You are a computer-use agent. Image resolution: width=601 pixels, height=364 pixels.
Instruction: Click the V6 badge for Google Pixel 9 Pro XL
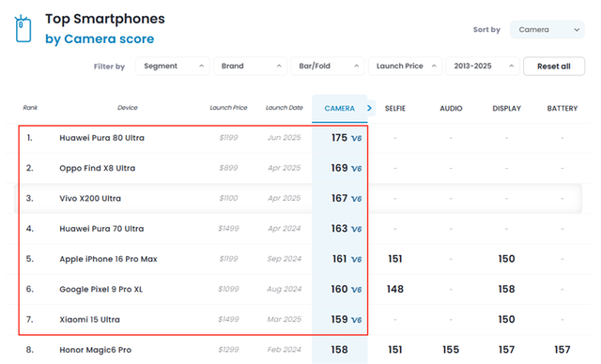pos(357,290)
